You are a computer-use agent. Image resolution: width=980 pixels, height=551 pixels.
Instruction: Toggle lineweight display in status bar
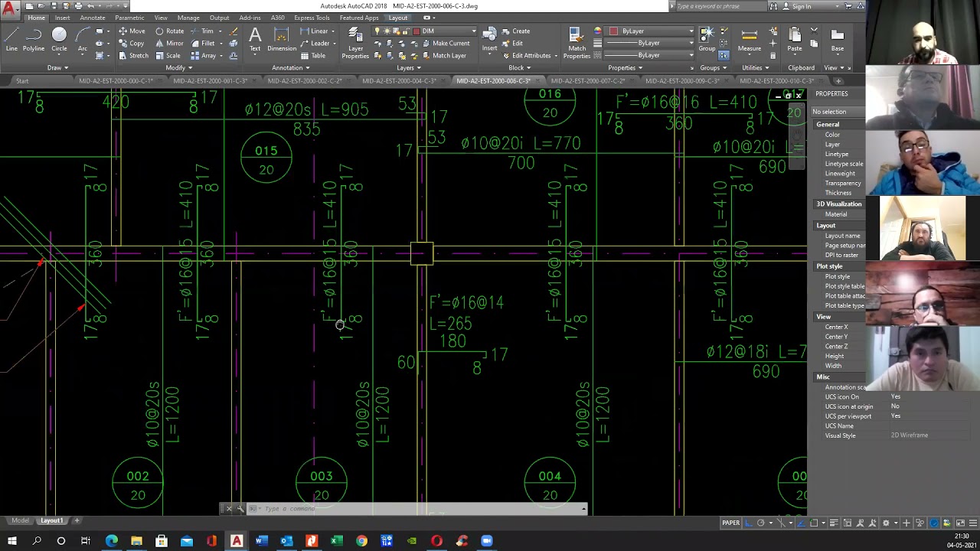pos(834,523)
